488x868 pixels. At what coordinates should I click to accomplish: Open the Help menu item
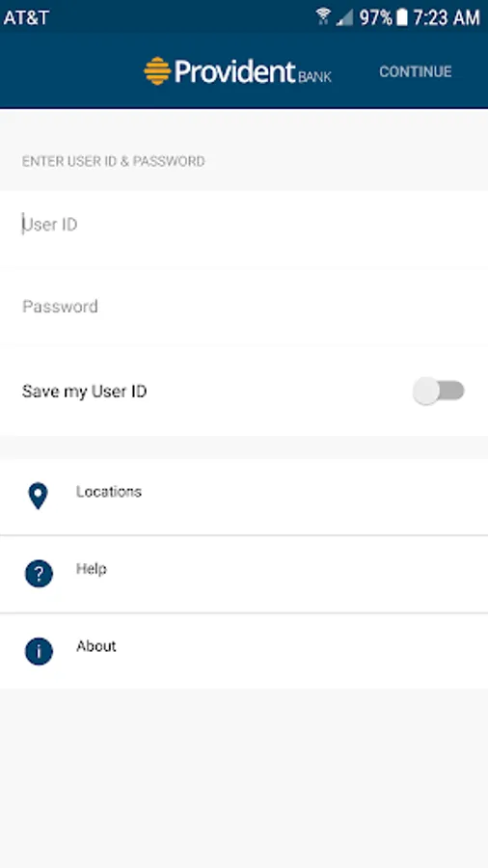pyautogui.click(x=244, y=574)
